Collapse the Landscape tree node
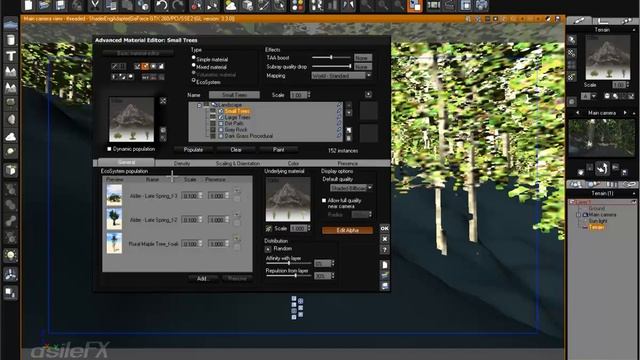Screen dimensions: 640x360 click(199, 105)
